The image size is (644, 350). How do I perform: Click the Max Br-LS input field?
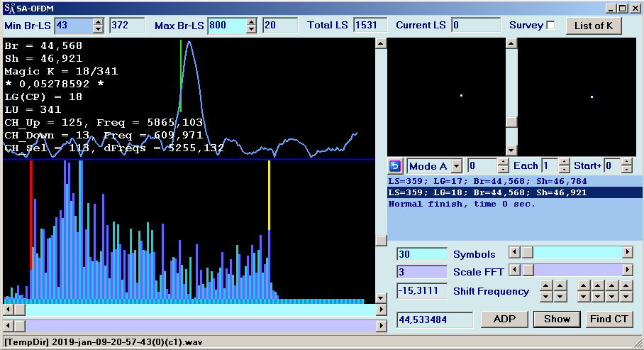point(227,26)
